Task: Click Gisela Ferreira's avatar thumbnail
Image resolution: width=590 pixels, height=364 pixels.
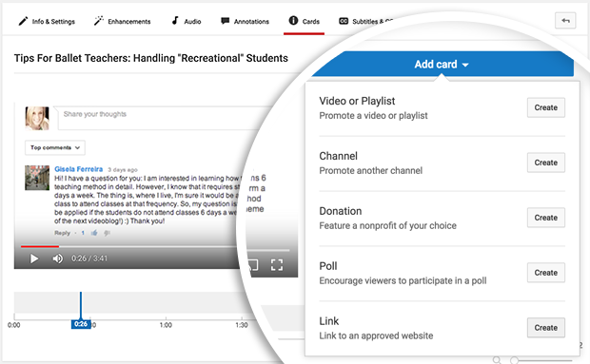Action: (x=37, y=178)
